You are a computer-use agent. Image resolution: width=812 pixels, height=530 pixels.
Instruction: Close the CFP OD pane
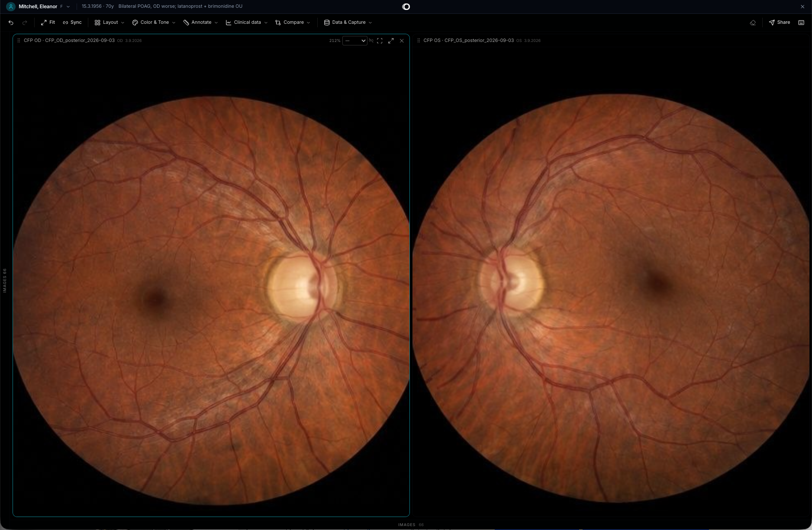coord(402,41)
